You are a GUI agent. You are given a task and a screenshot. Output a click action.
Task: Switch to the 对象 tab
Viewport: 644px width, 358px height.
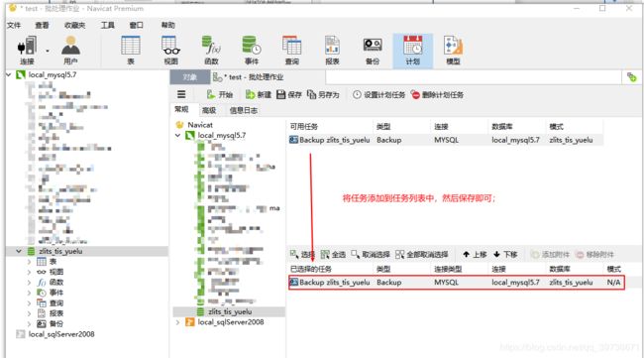pyautogui.click(x=190, y=77)
